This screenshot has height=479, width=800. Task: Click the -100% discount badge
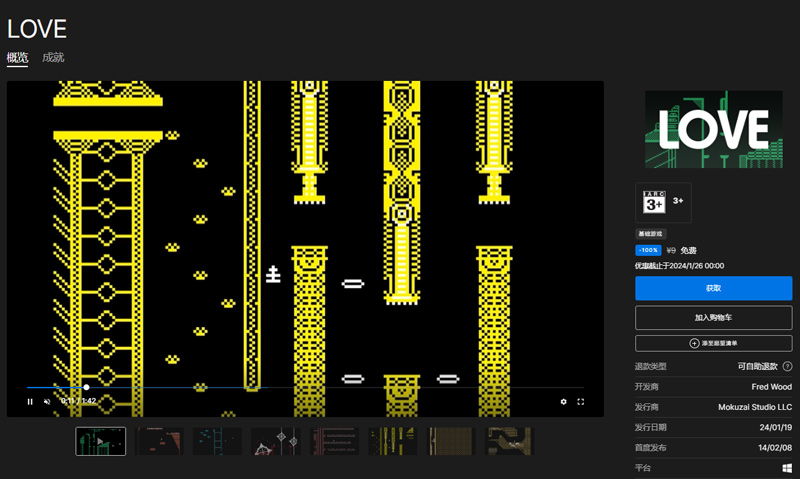[x=648, y=250]
